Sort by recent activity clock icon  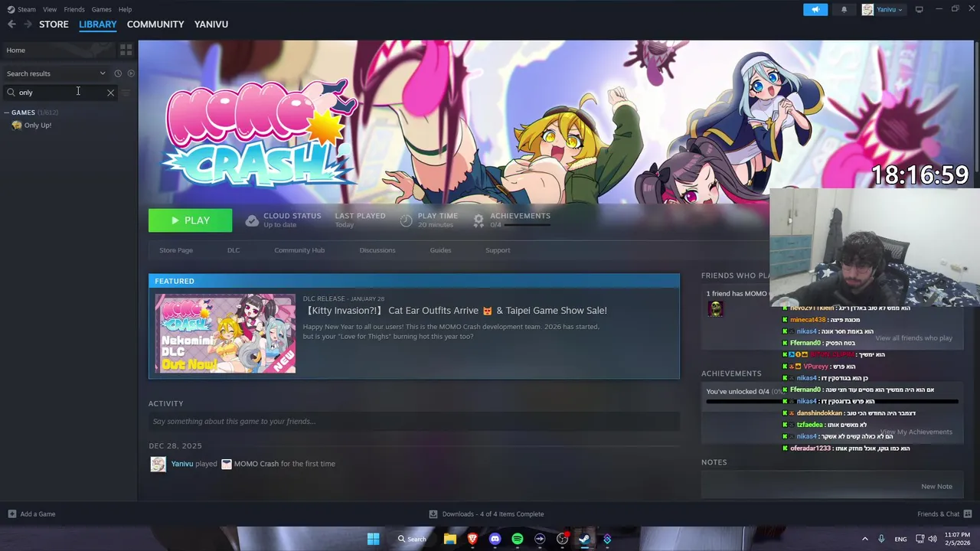[118, 73]
